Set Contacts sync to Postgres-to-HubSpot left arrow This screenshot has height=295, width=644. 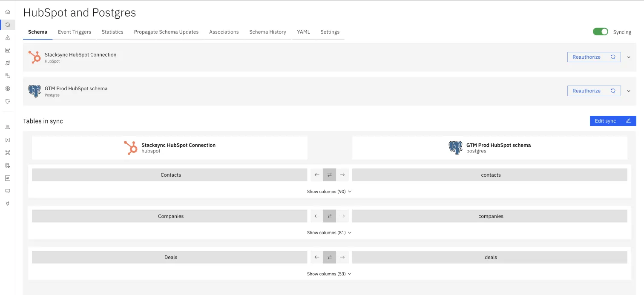click(x=317, y=175)
